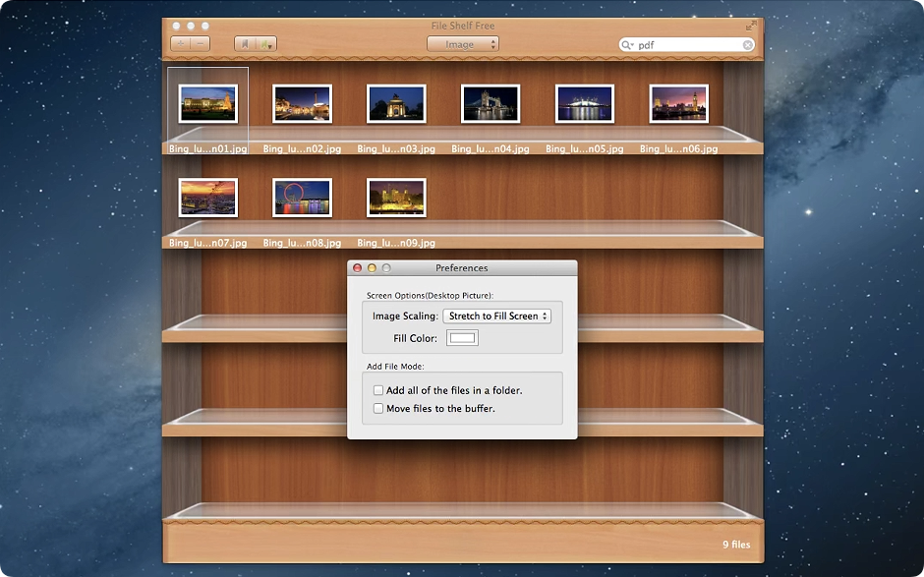
Task: Click file name Bing_lu...n03.jpg
Action: point(396,148)
